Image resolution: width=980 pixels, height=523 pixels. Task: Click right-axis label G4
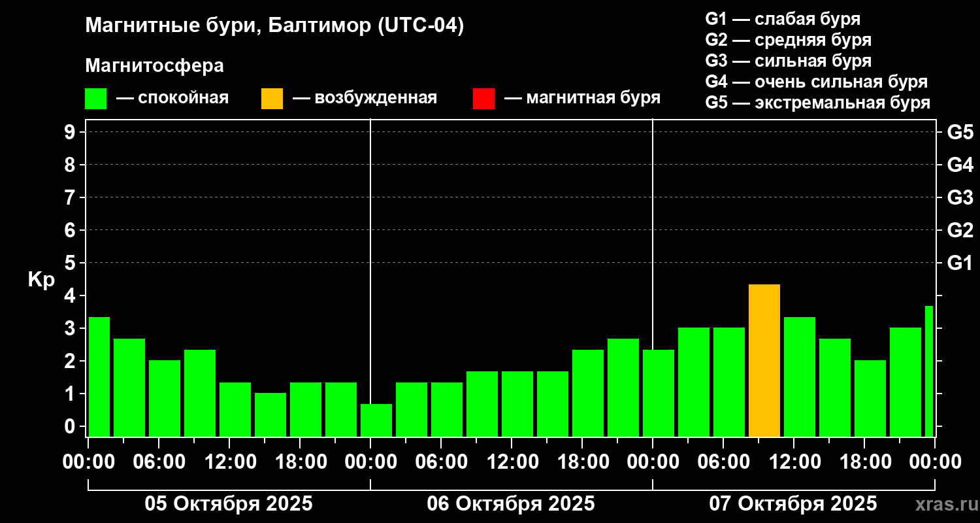(960, 165)
